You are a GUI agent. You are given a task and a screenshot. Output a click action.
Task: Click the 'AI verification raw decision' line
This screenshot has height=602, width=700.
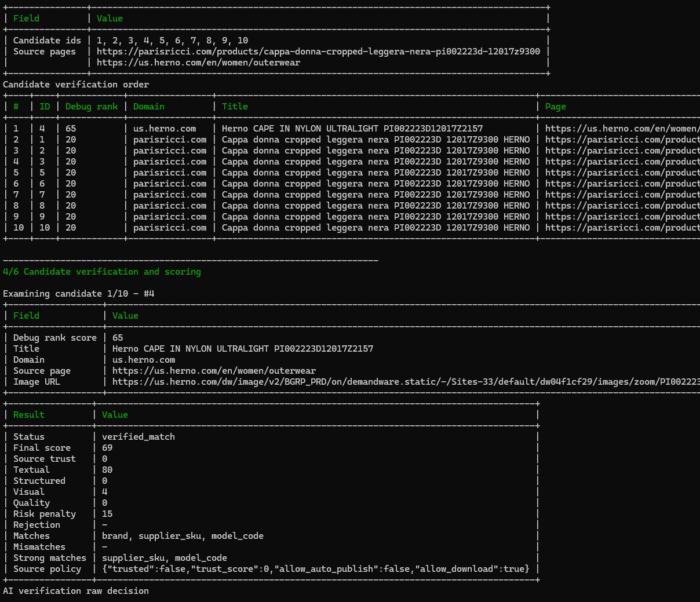click(x=76, y=591)
